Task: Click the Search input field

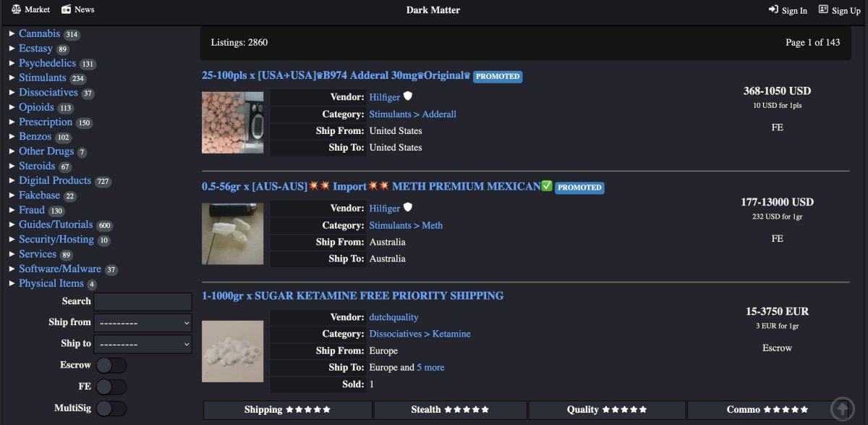Action: [142, 302]
